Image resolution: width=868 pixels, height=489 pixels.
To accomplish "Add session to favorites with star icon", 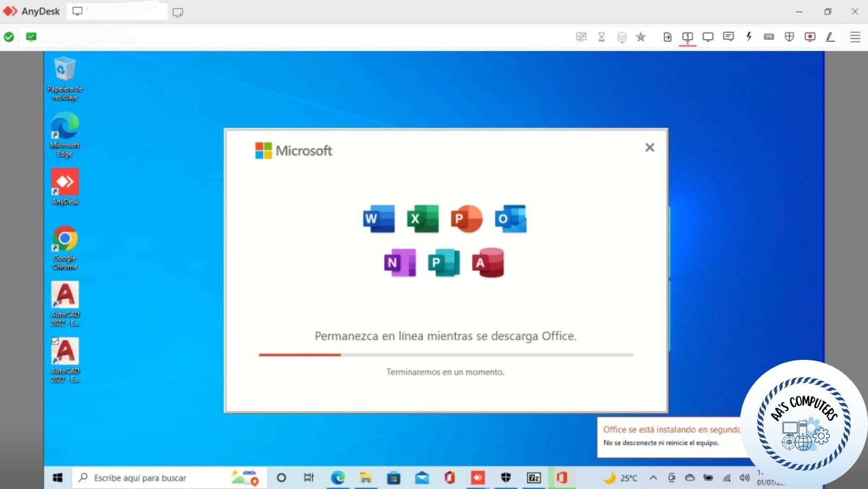I will 641,37.
